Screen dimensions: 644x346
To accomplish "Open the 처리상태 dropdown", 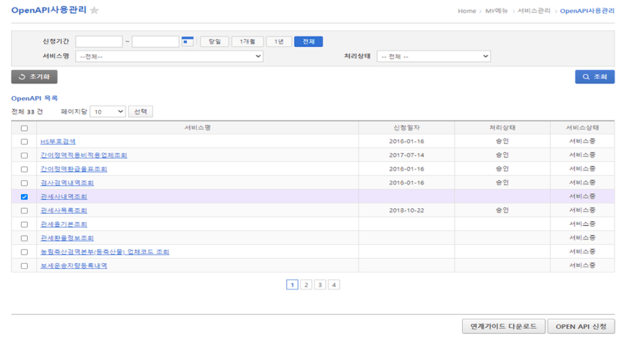I will (434, 56).
